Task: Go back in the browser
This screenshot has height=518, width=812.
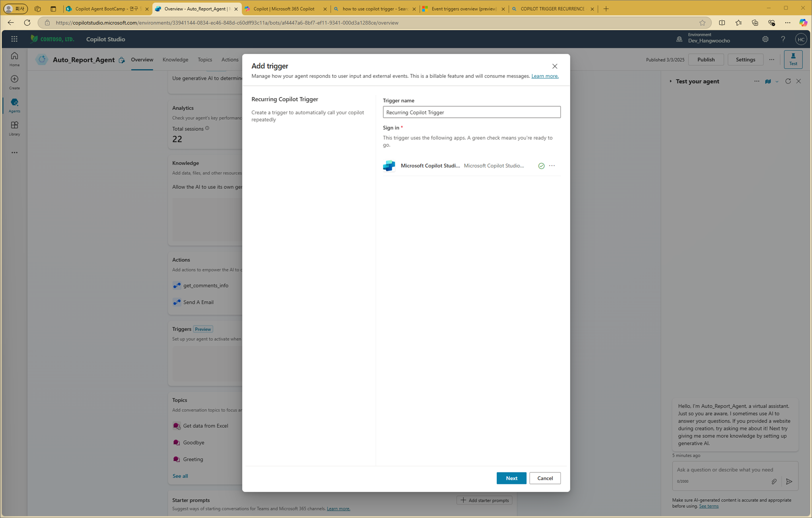Action: coord(11,23)
